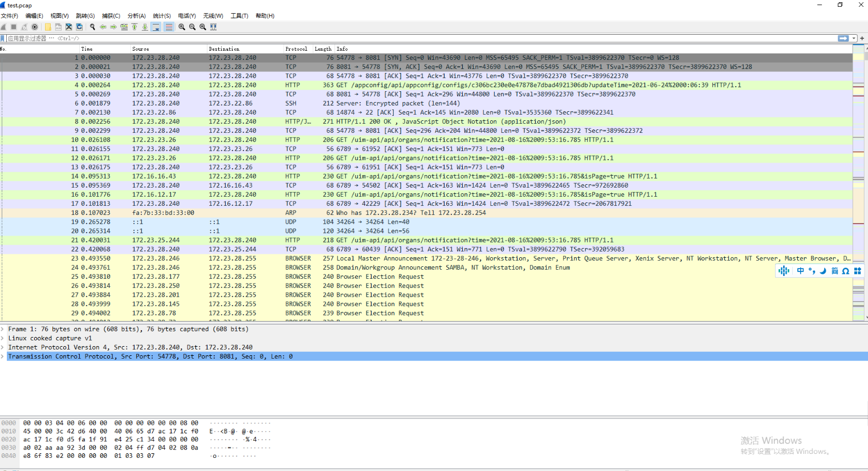Open the 捕获(C) menu
Screen dimensions: 868x471
coord(111,16)
